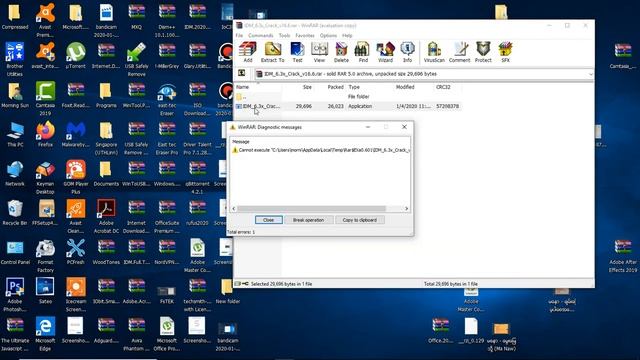Select the IDM_6.3x_Crac... file row
The height and width of the screenshot is (360, 640).
347,106
